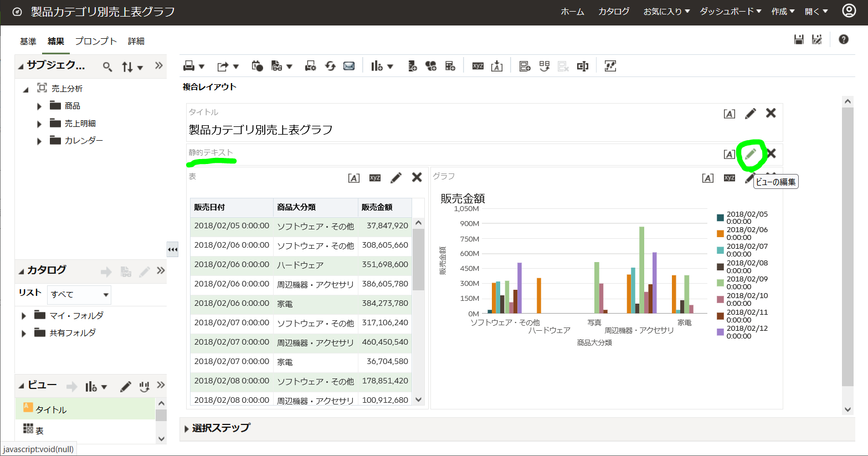868x456 pixels.
Task: Collapse the 売上分析 subject area node
Action: point(25,89)
